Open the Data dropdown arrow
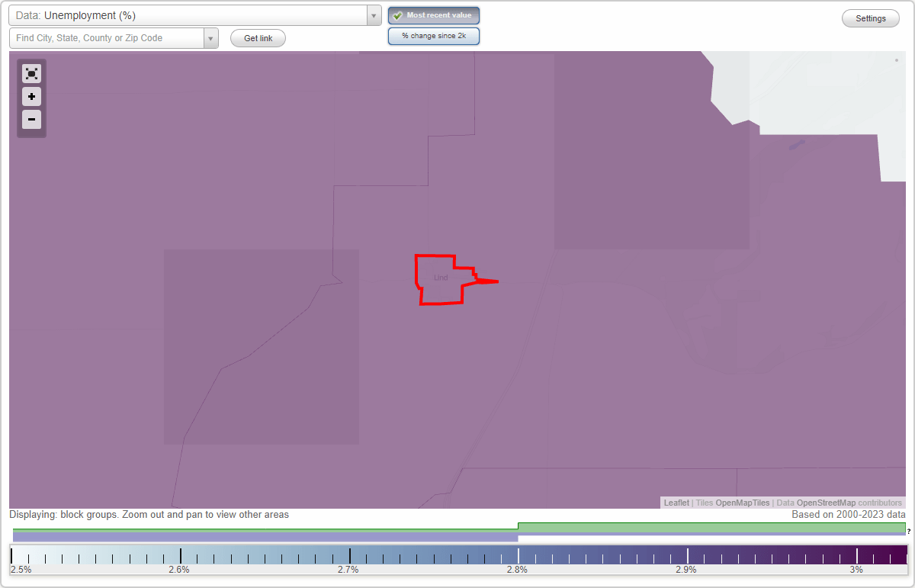The image size is (915, 588). [x=373, y=14]
